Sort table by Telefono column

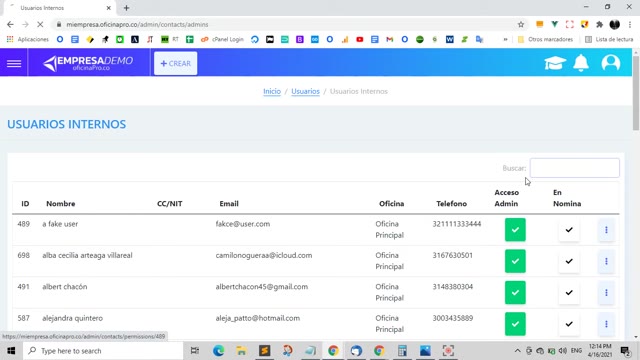point(451,204)
